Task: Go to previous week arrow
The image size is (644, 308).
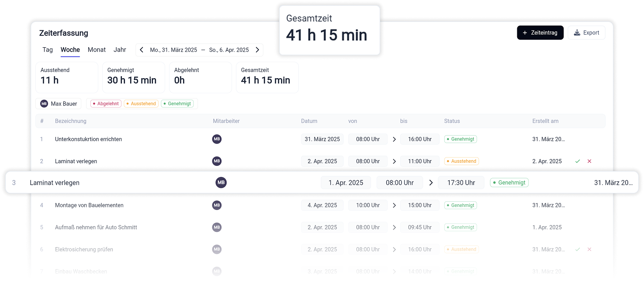Action: click(142, 50)
